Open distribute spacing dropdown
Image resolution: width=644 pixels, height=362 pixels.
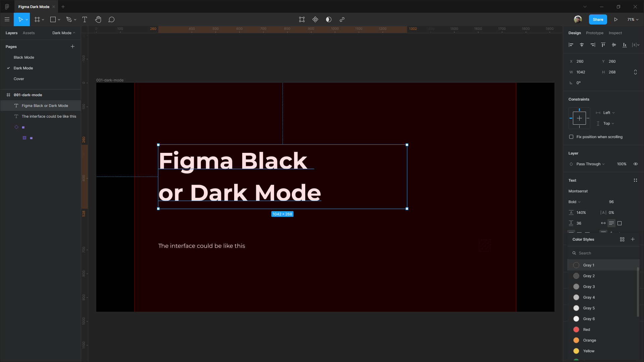pyautogui.click(x=636, y=45)
